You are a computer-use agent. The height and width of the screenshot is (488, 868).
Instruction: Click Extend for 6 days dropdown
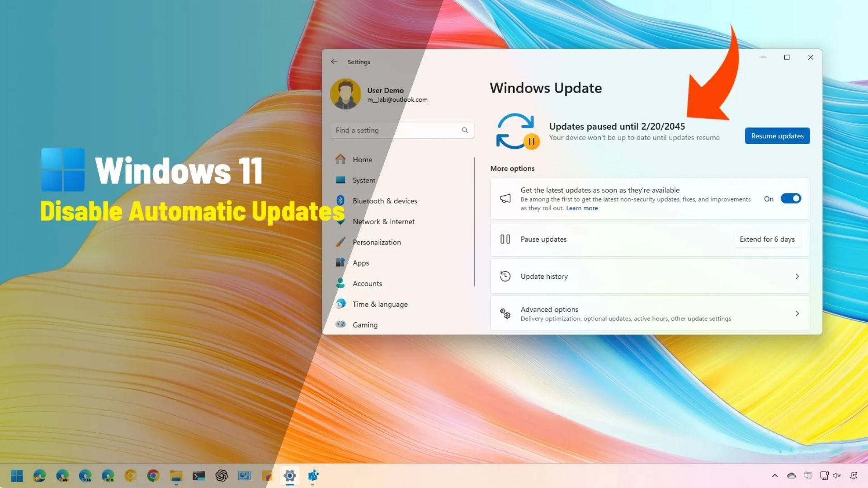pyautogui.click(x=767, y=239)
